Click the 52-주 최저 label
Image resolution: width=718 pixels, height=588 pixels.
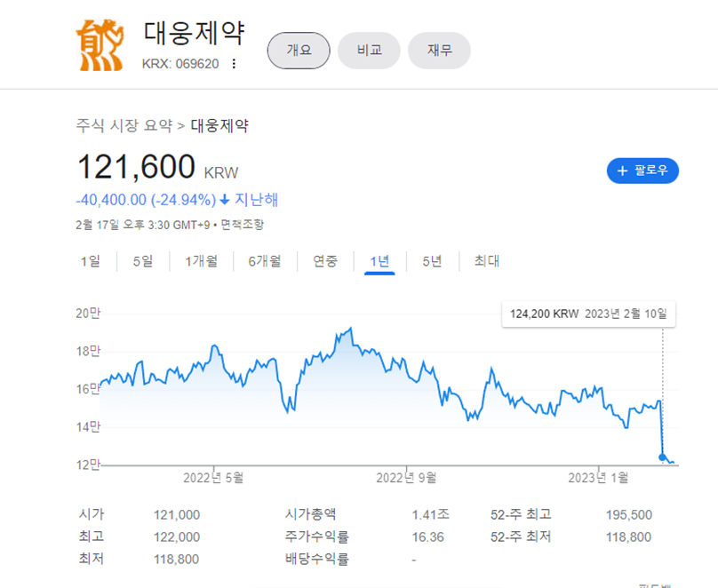click(x=521, y=536)
